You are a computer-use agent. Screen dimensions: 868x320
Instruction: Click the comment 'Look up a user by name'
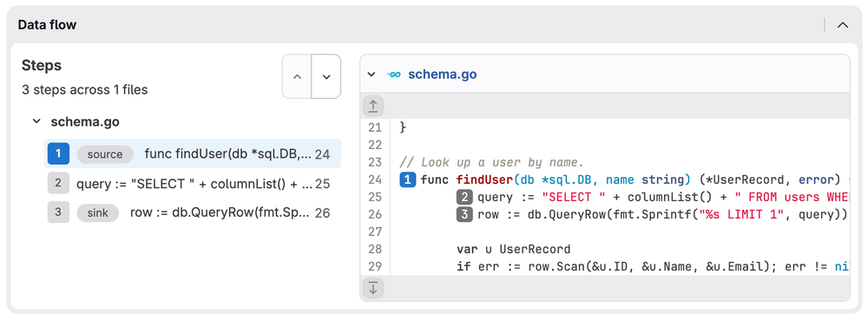pos(491,162)
